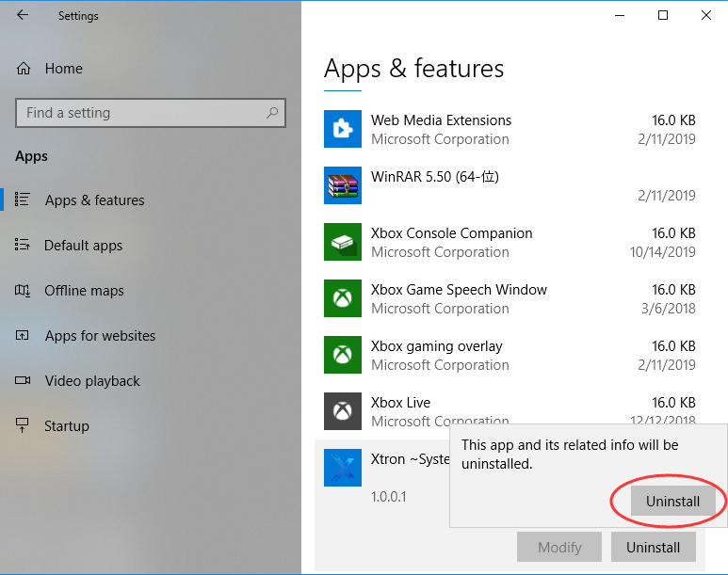The width and height of the screenshot is (728, 575).
Task: Confirm Uninstall in the popup dialog
Action: pos(672,502)
